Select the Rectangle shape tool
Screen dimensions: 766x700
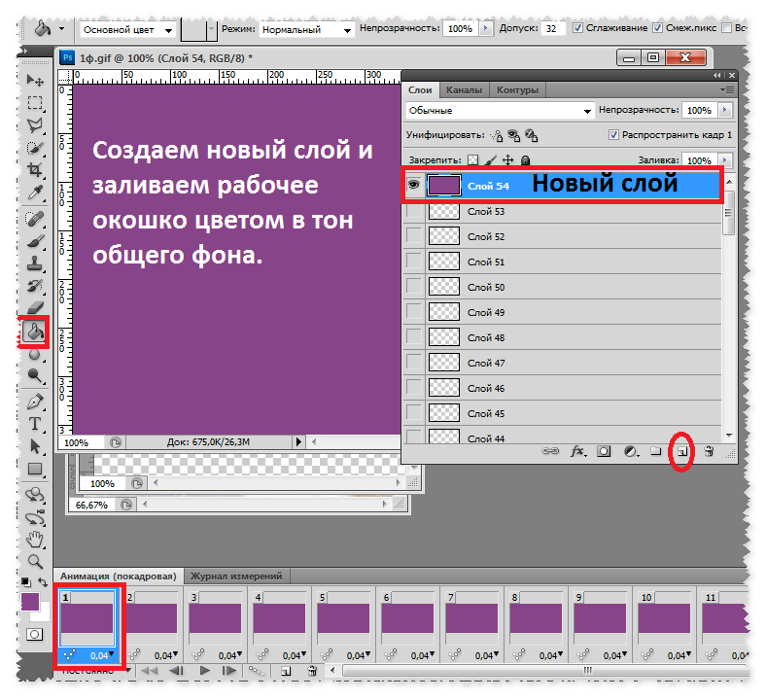(35, 469)
